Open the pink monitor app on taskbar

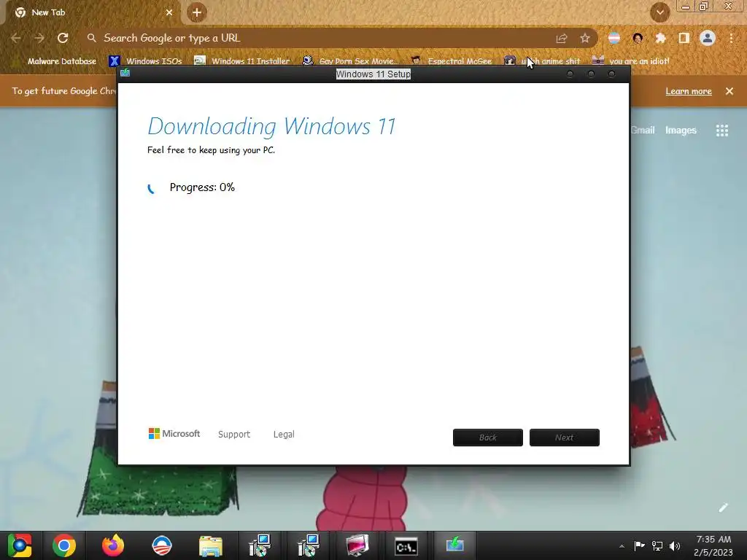point(357,545)
